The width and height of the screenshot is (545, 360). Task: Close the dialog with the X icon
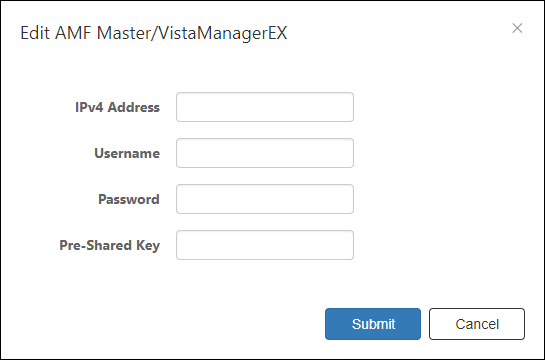[517, 28]
